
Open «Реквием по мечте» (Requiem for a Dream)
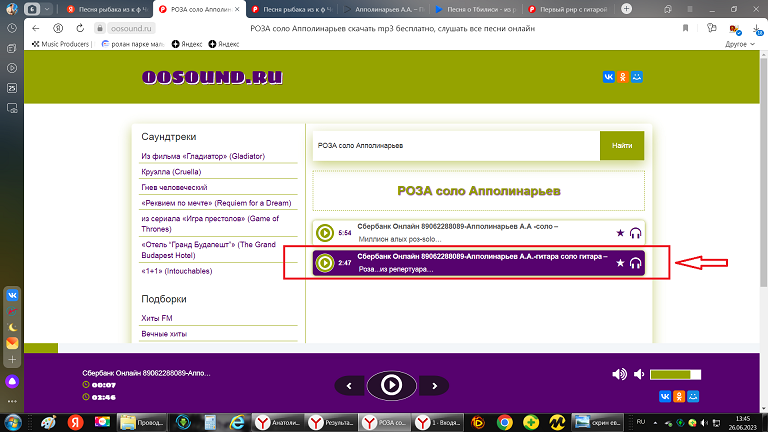(216, 203)
